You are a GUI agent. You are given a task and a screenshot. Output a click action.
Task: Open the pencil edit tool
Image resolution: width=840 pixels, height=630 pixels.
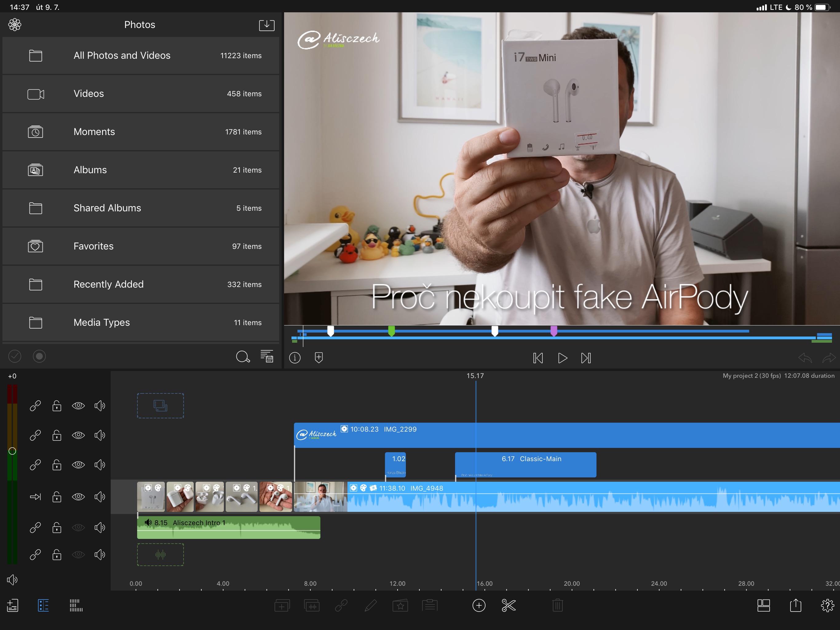(370, 605)
